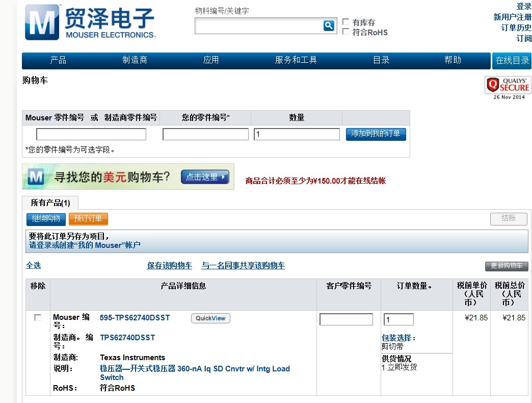The height and width of the screenshot is (403, 532).
Task: Toggle the 符合RoHS checkbox
Action: coord(345,32)
